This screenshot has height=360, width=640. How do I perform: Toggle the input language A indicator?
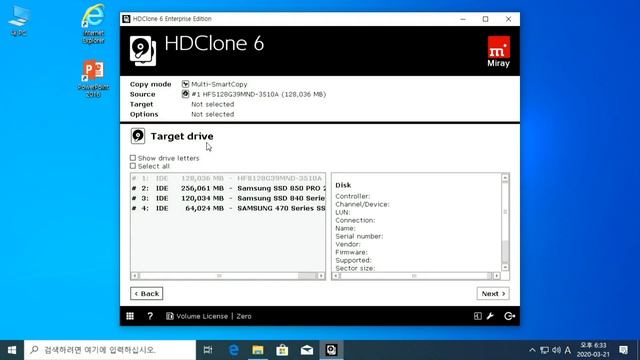click(568, 350)
